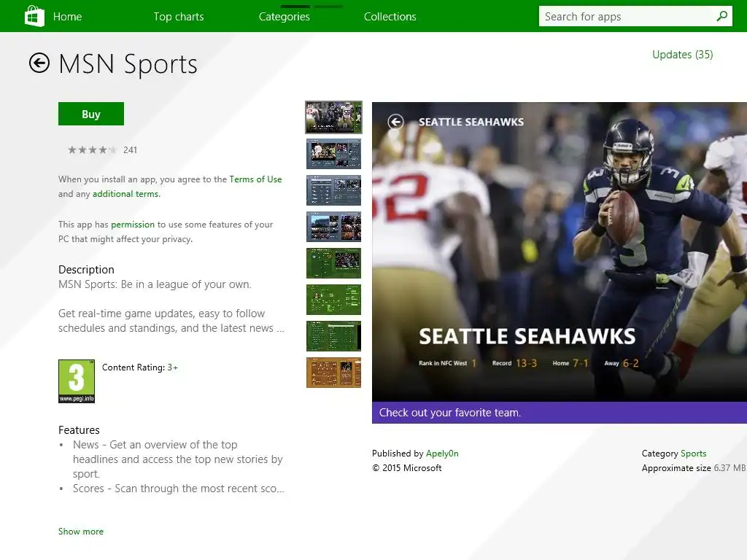Select the first screenshot thumbnail (football players)

(x=333, y=117)
